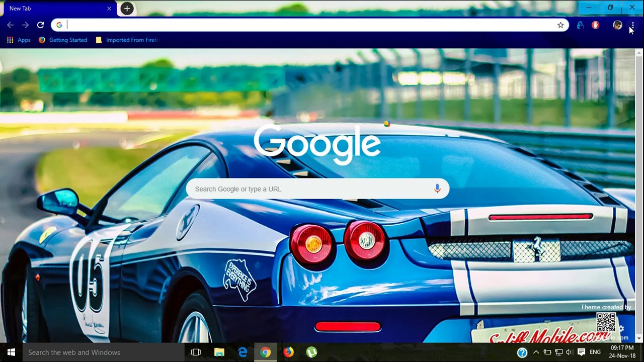This screenshot has height=362, width=644.
Task: Open the Chrome profile avatar
Action: [x=617, y=25]
